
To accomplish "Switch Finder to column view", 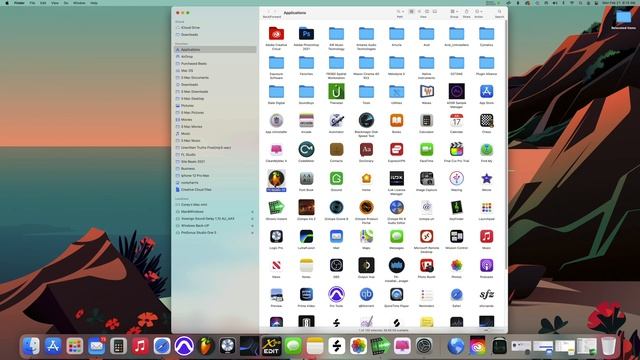I will tap(427, 11).
